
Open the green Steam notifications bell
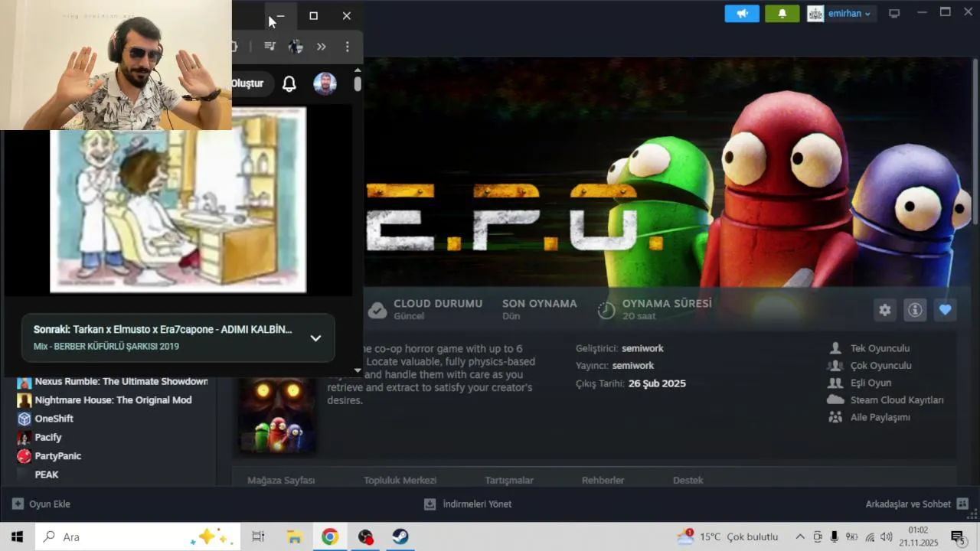pos(782,14)
